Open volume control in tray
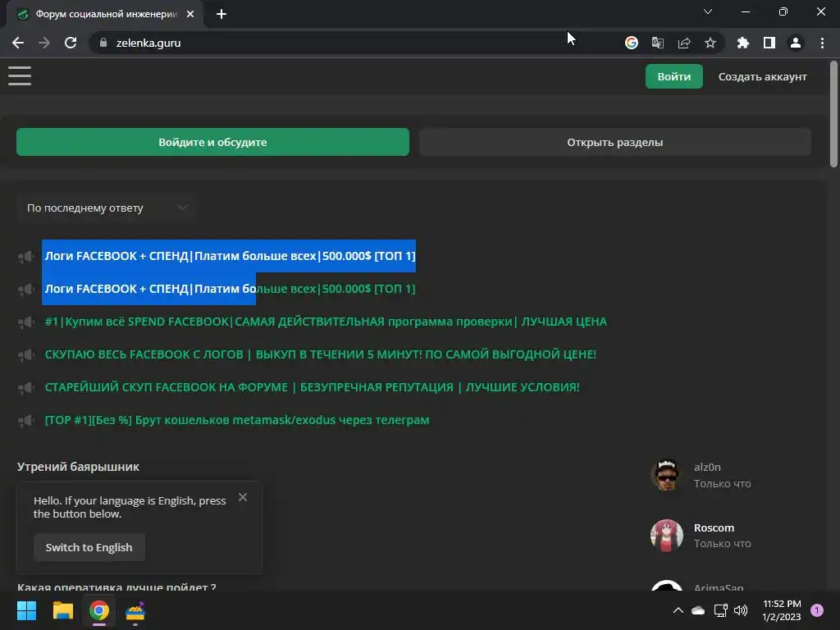This screenshot has height=630, width=840. (x=741, y=610)
